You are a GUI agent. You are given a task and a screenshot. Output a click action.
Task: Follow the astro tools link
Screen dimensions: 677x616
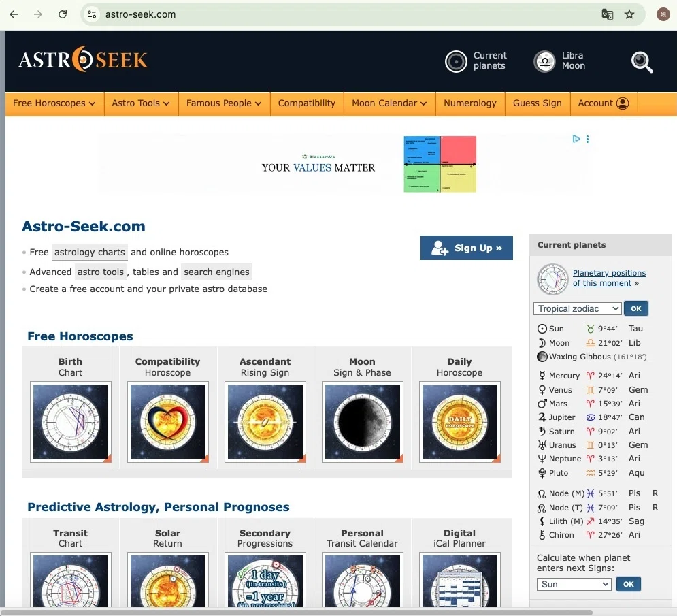pyautogui.click(x=101, y=272)
